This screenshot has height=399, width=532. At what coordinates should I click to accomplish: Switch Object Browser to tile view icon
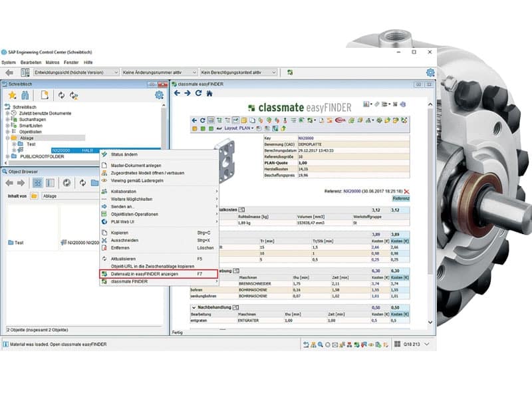pyautogui.click(x=37, y=183)
